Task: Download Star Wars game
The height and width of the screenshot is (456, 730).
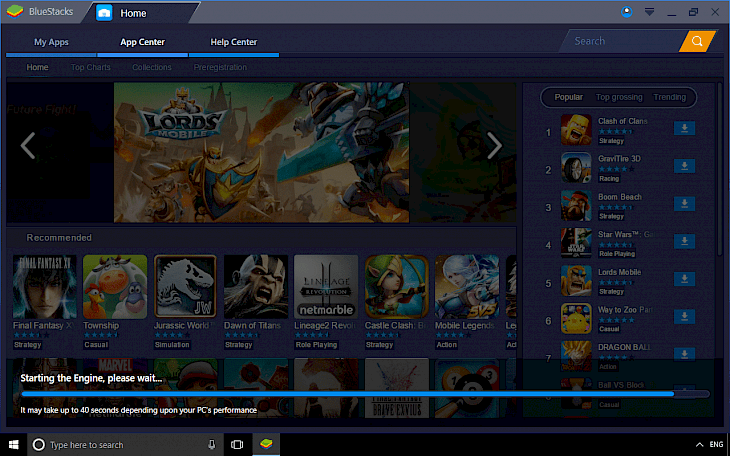Action: coord(684,241)
